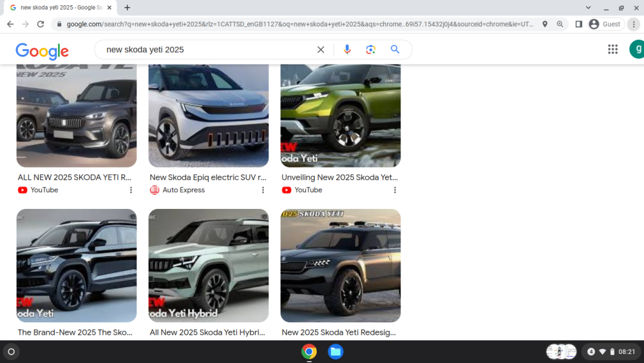The width and height of the screenshot is (644, 363).
Task: Go forward in browser history
Action: [x=26, y=25]
